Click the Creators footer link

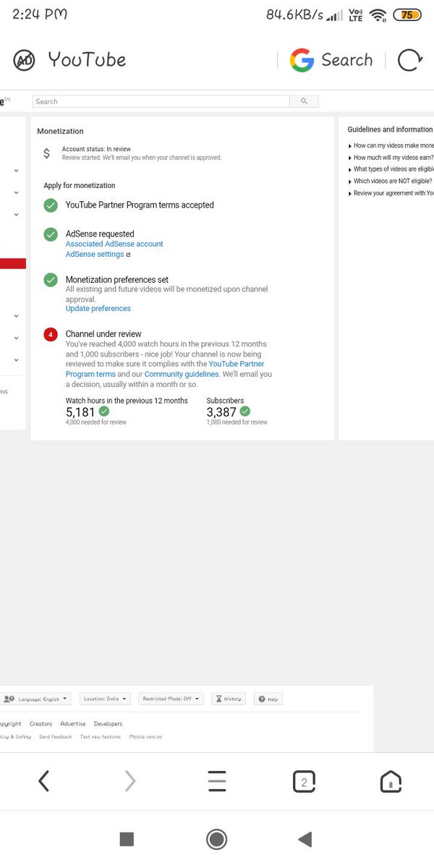tap(41, 724)
